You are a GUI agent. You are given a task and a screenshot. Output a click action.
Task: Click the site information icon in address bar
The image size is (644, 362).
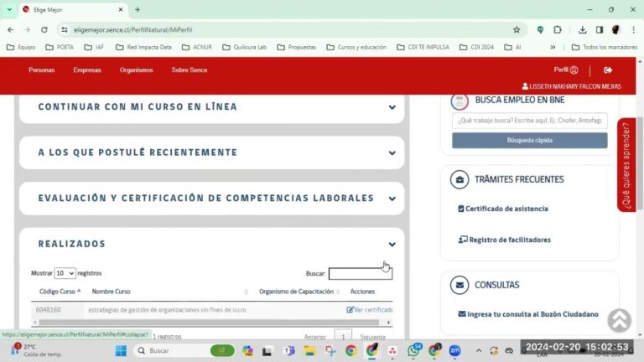(x=65, y=29)
